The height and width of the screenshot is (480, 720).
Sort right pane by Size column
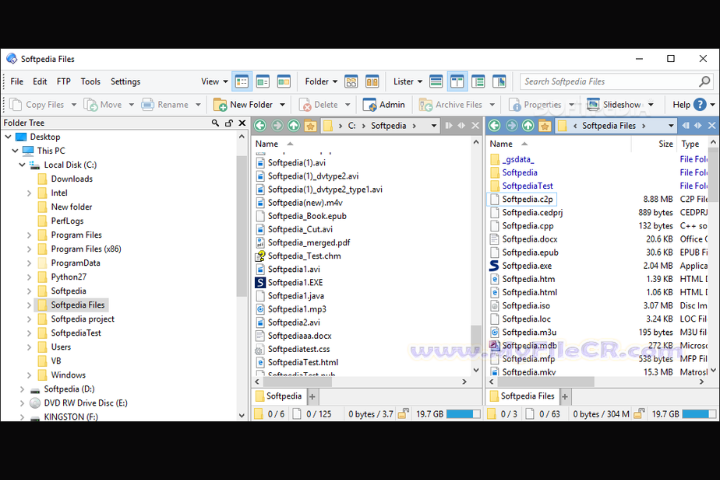pyautogui.click(x=665, y=144)
